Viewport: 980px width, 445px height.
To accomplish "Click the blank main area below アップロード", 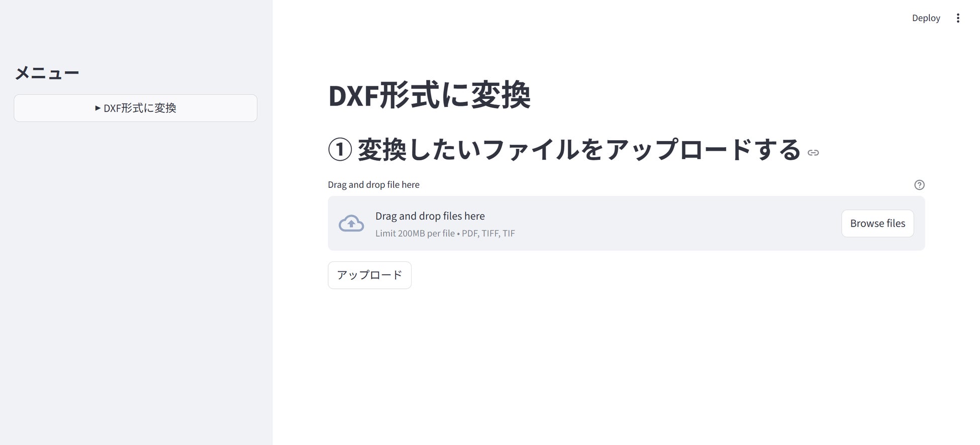I will [626, 367].
